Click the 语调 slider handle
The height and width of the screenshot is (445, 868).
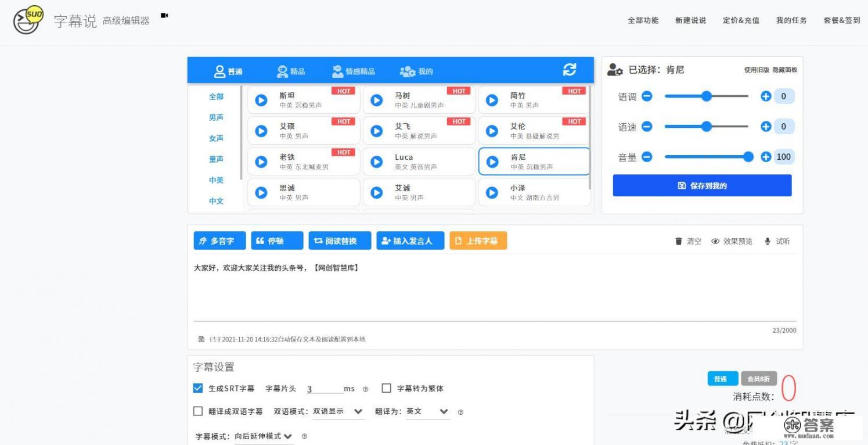click(x=707, y=96)
